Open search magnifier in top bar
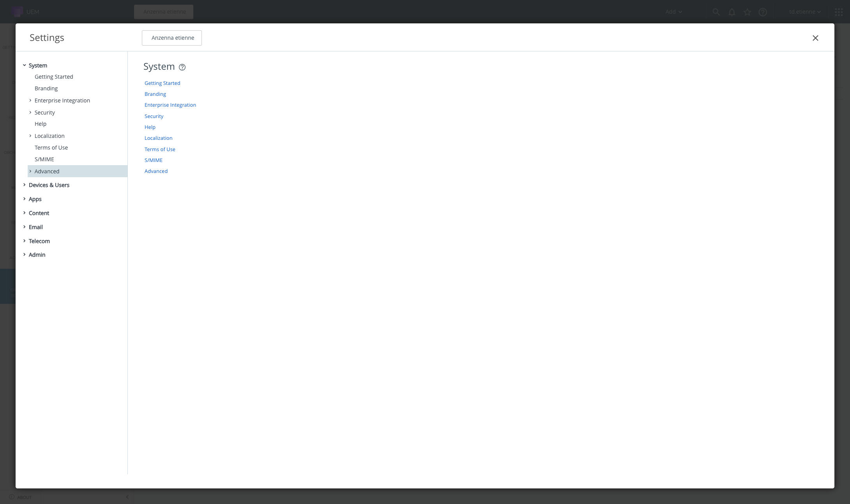 [716, 12]
